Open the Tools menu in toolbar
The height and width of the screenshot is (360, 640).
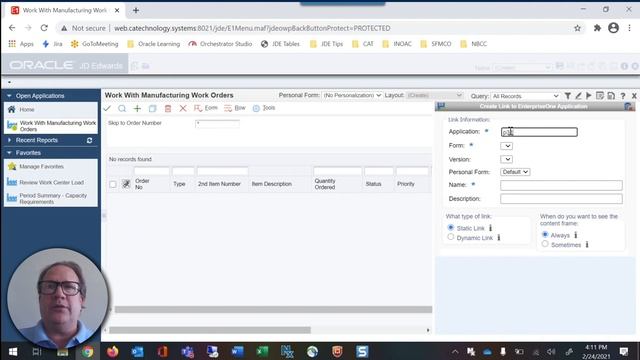click(264, 108)
